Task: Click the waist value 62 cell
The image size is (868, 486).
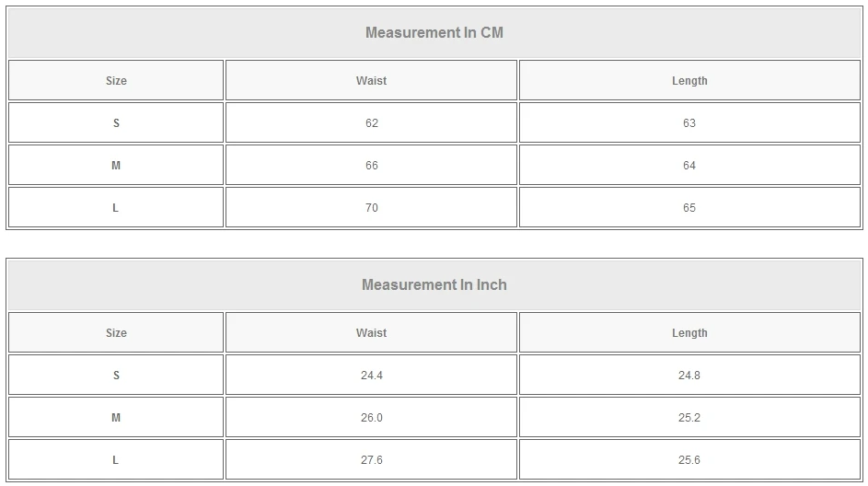Action: [371, 123]
